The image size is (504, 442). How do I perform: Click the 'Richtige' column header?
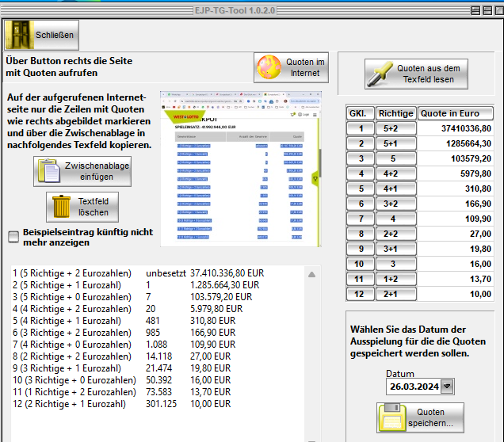(x=396, y=113)
